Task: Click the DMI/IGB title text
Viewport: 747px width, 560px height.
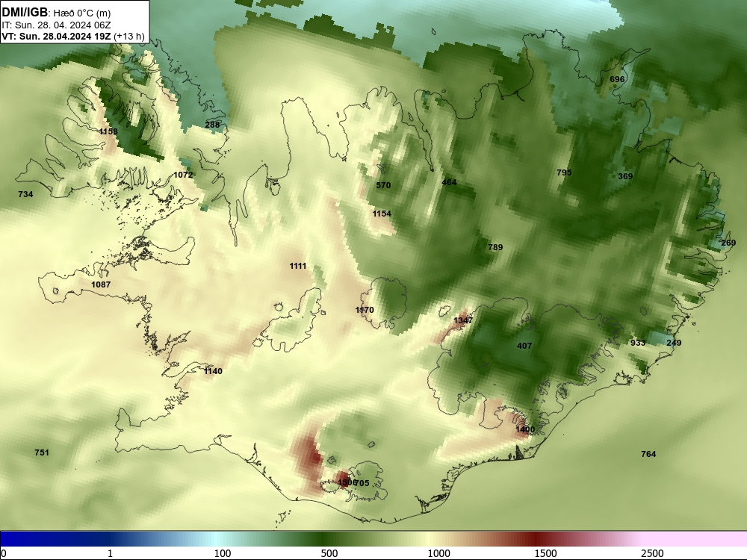Action: click(x=25, y=13)
